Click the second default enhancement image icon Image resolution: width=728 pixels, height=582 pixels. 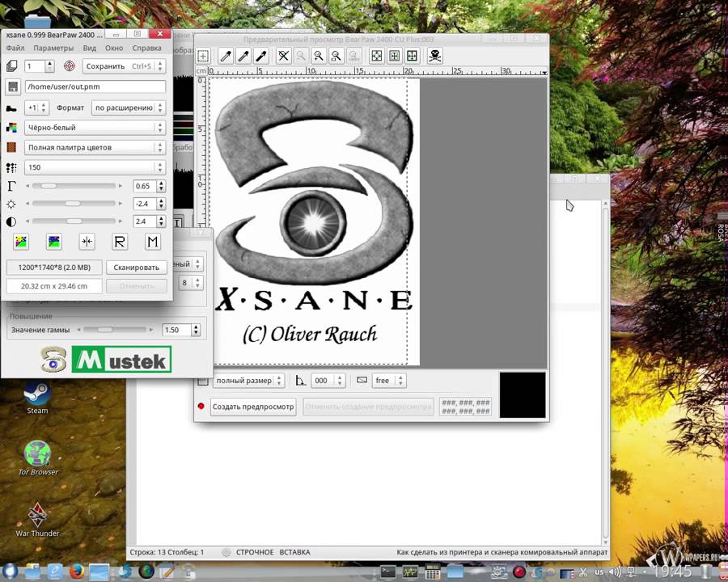click(x=54, y=242)
